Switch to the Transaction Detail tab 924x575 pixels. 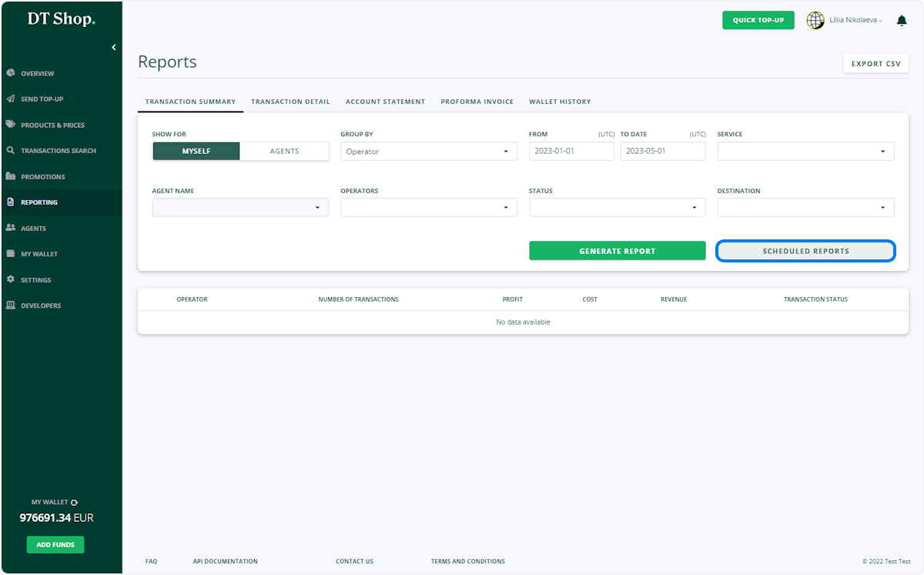(290, 102)
